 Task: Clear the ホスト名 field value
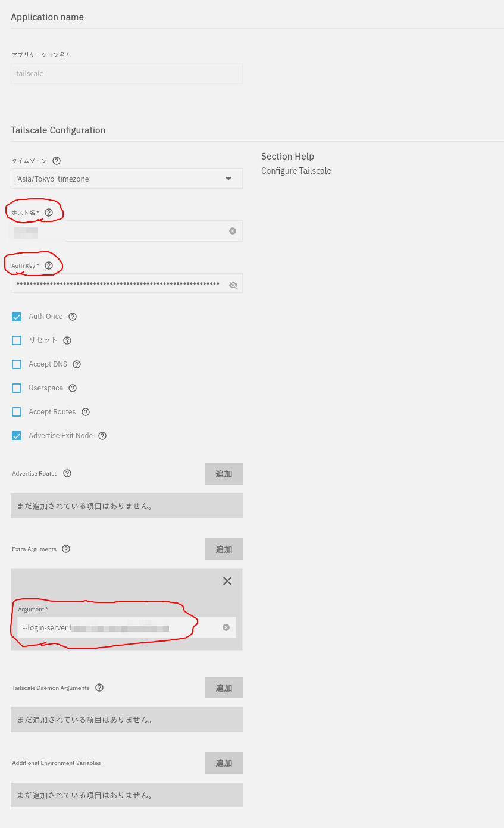(233, 231)
